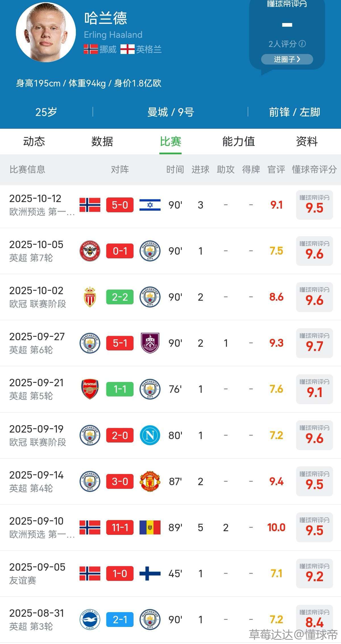
Task: Click the Brentford club crest
Action: tap(90, 251)
